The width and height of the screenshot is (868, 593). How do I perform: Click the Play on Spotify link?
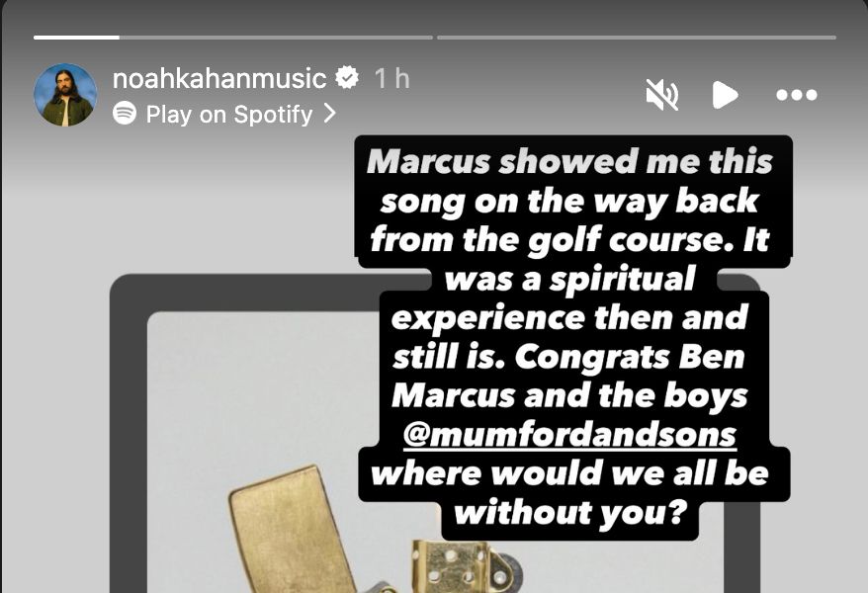pos(229,114)
